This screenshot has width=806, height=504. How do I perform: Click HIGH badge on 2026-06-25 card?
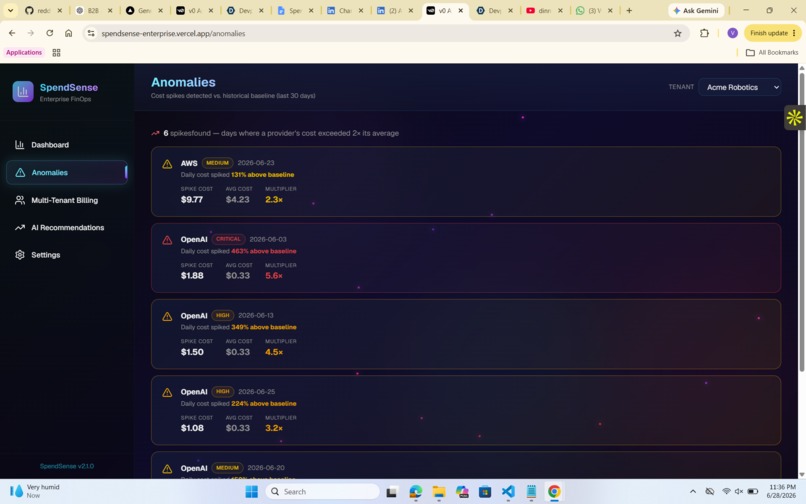(223, 391)
